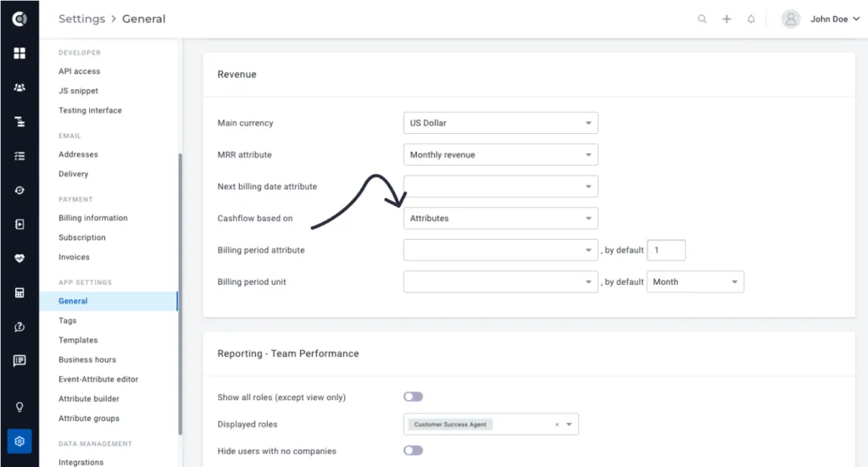
Task: Click Settings breadcrumb link
Action: click(82, 19)
